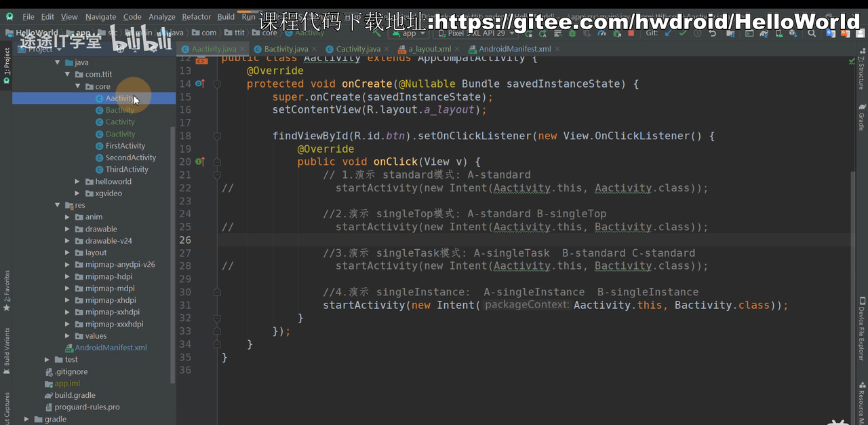
Task: Toggle the Gradle tool window
Action: (861, 117)
